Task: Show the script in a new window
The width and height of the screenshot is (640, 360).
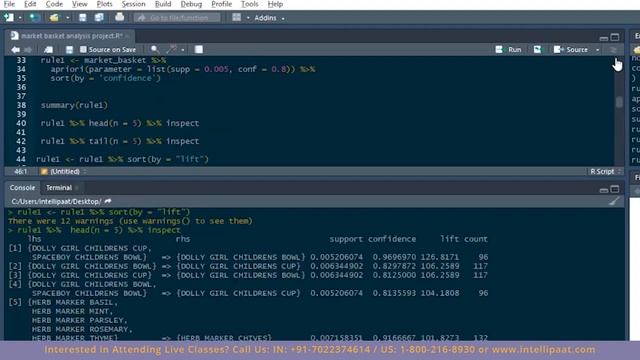Action: (x=48, y=49)
